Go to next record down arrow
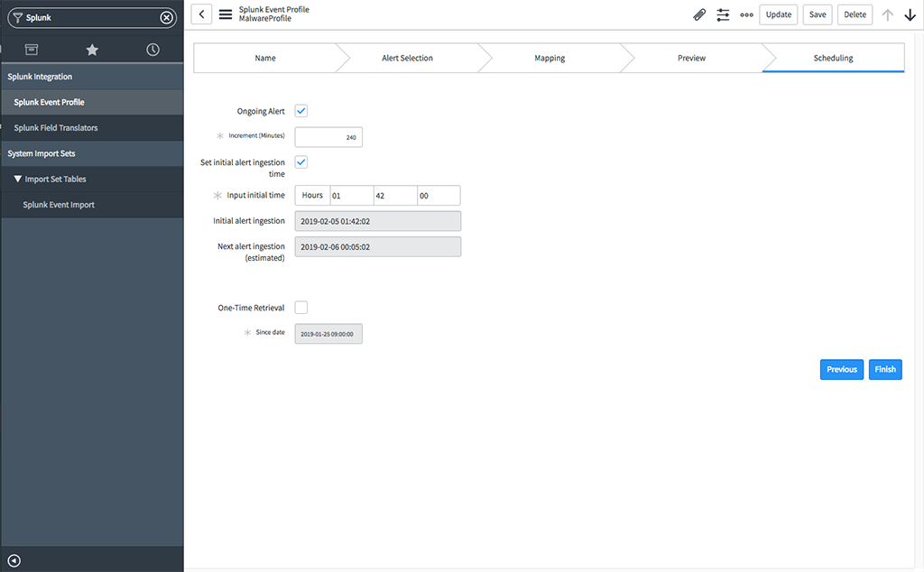Viewport: 924px width, 572px height. pyautogui.click(x=910, y=14)
